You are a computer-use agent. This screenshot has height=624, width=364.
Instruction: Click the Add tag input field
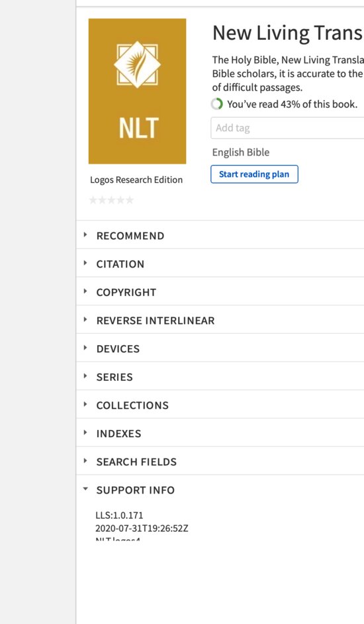pos(287,128)
